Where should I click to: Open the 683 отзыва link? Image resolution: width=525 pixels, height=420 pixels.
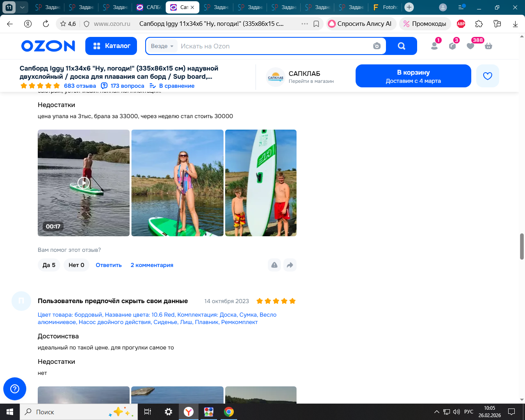tap(80, 86)
